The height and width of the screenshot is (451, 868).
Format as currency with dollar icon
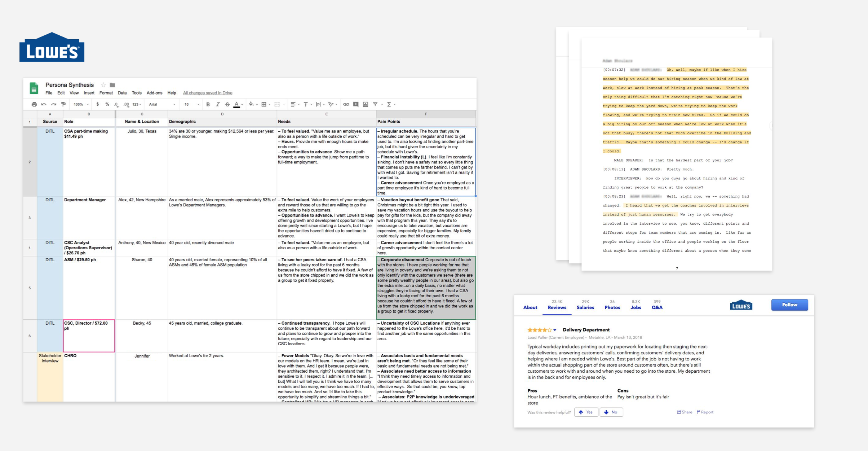pyautogui.click(x=97, y=104)
